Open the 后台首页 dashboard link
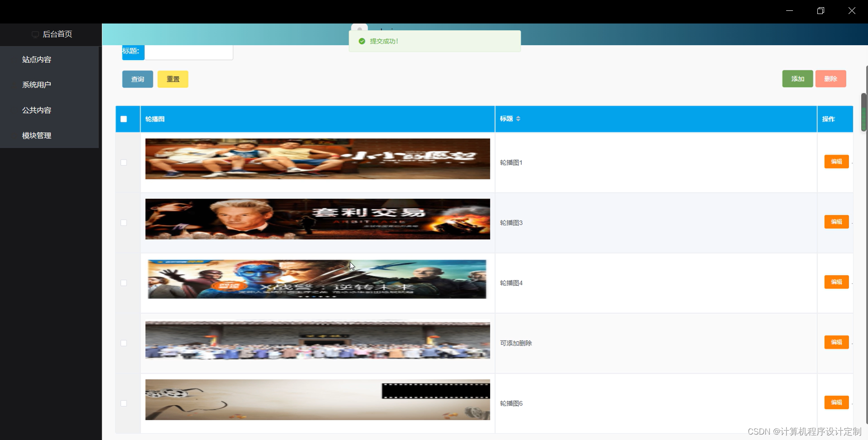Image resolution: width=868 pixels, height=440 pixels. click(x=57, y=34)
